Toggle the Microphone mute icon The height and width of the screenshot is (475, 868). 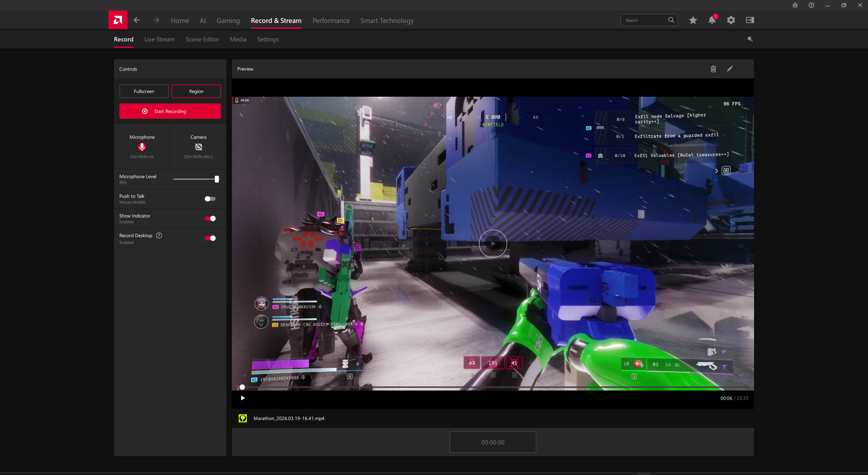click(x=142, y=147)
